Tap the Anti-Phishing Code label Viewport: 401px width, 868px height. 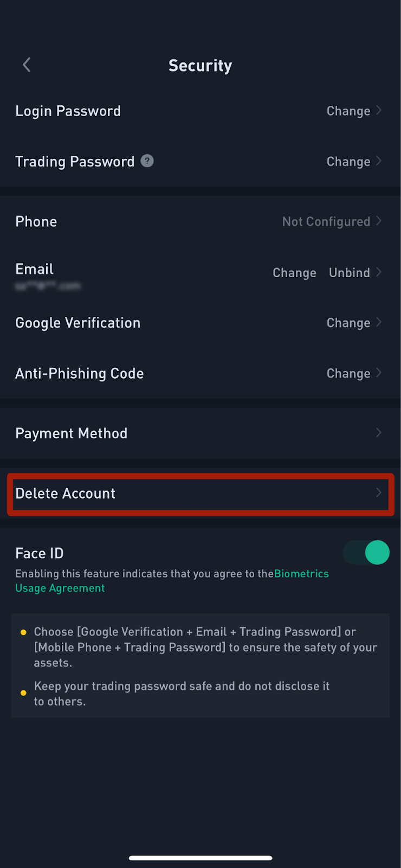(x=80, y=373)
